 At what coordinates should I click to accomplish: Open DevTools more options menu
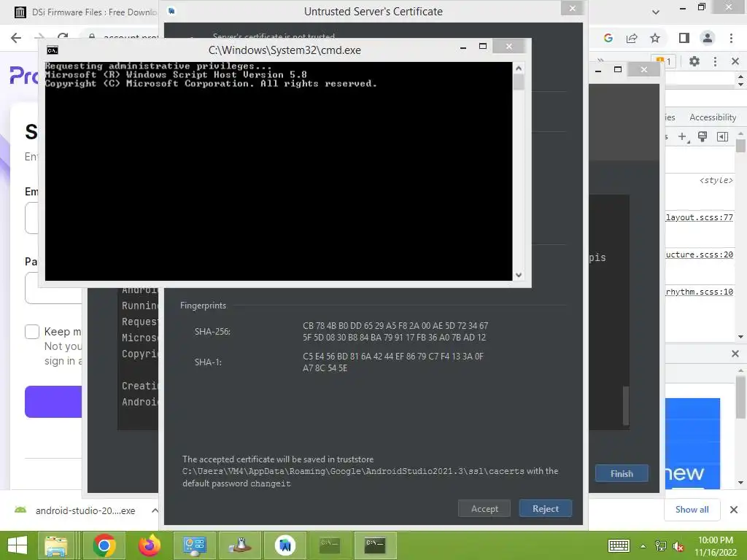coord(715,61)
